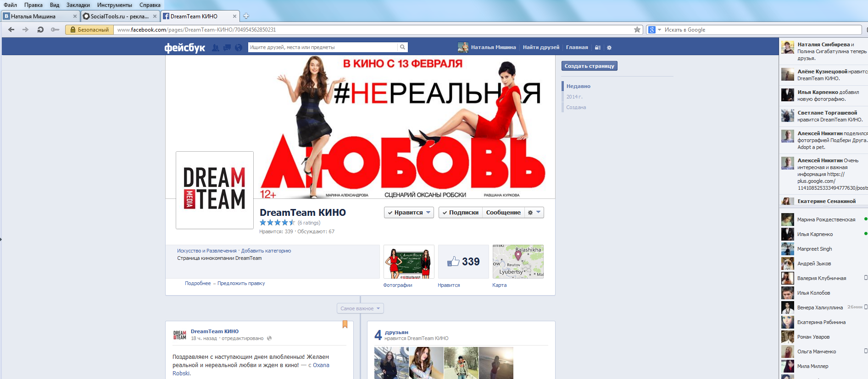Toggle the Подписки follow button
The height and width of the screenshot is (379, 868).
(460, 213)
